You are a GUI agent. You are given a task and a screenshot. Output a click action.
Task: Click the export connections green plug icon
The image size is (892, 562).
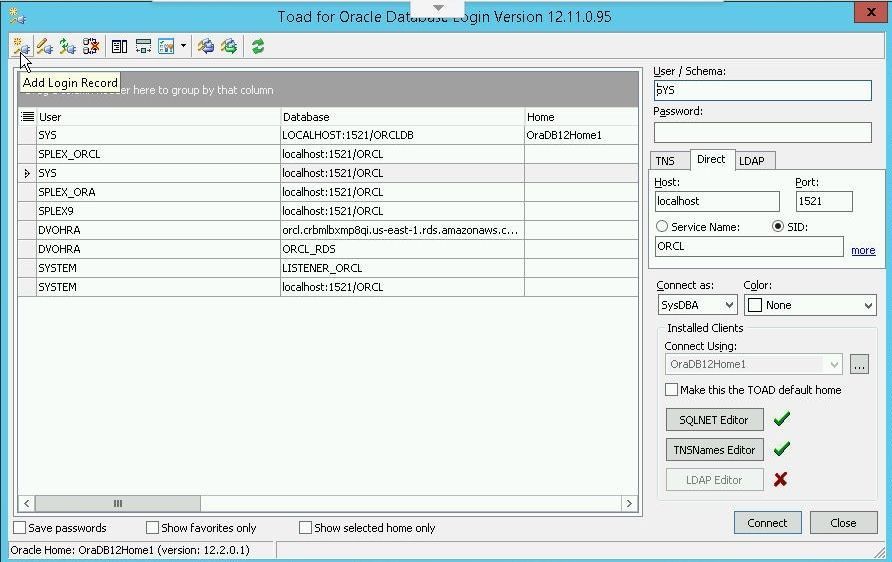point(229,46)
